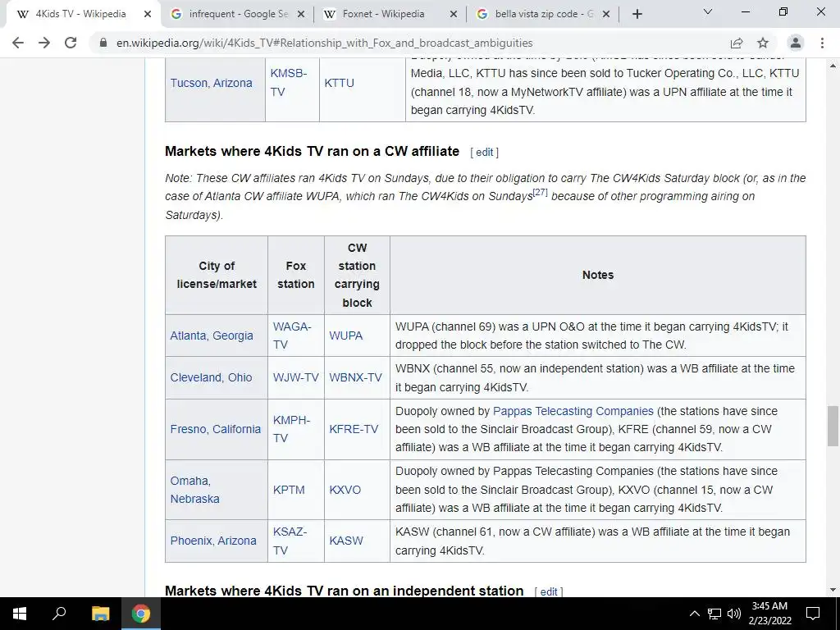Close the infrequent Google Search tab
The height and width of the screenshot is (630, 840).
coord(301,15)
